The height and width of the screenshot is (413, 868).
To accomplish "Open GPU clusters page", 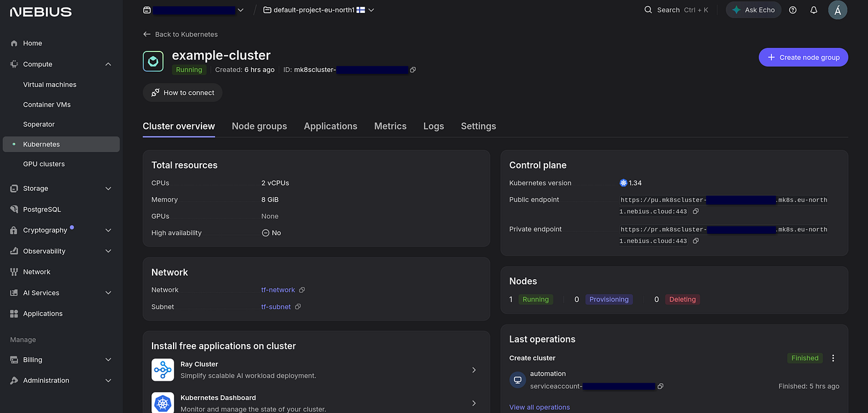I will 43,164.
